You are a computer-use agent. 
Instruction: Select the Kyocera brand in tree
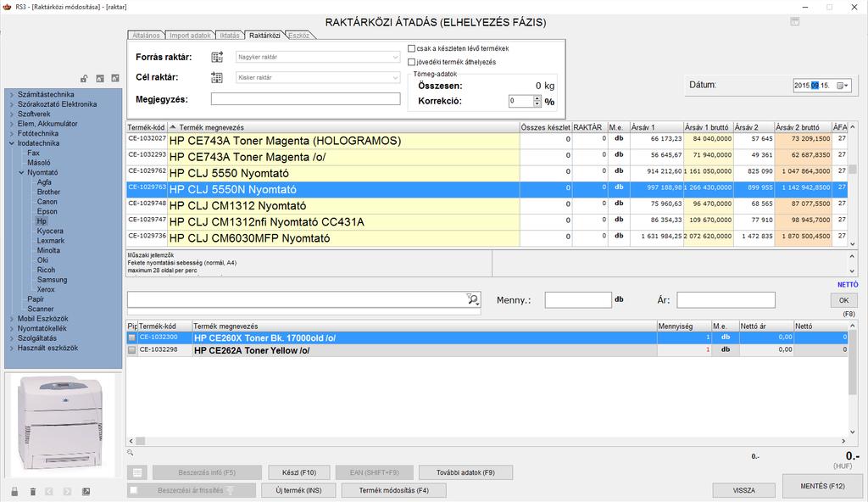click(x=50, y=231)
